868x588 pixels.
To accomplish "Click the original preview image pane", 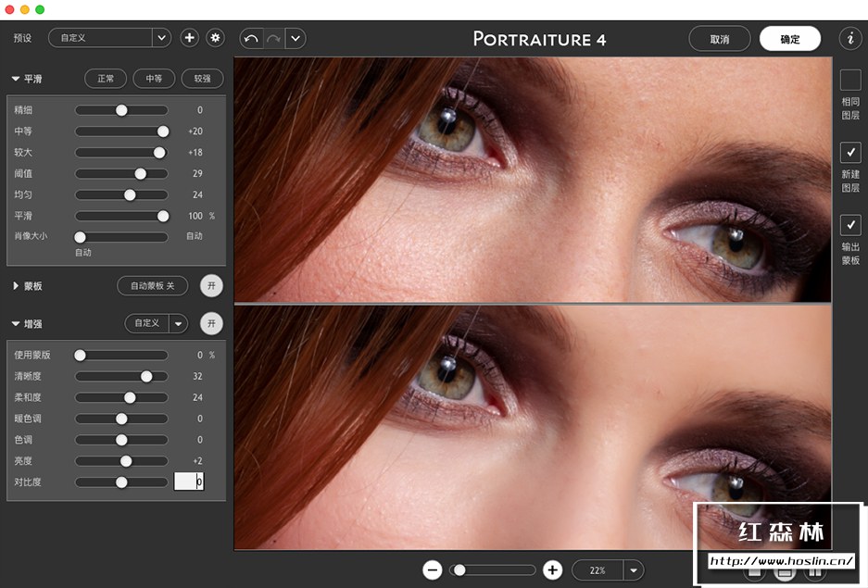I will coord(533,180).
